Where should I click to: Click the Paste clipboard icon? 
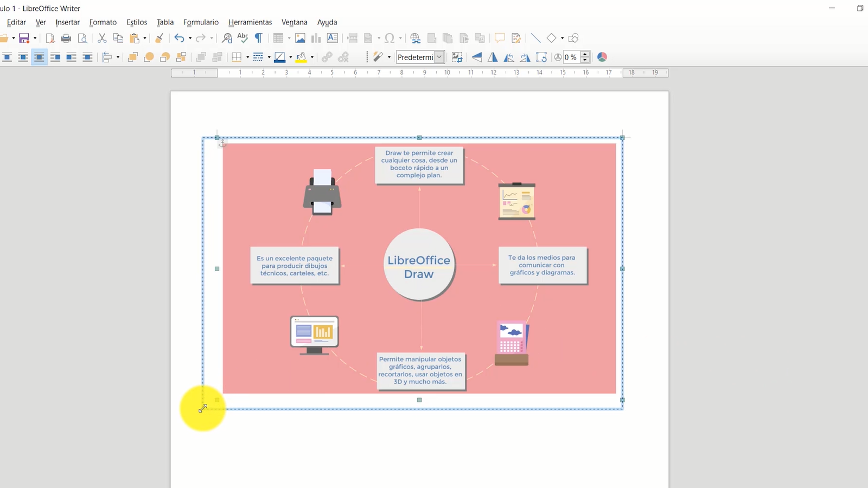[x=135, y=38]
